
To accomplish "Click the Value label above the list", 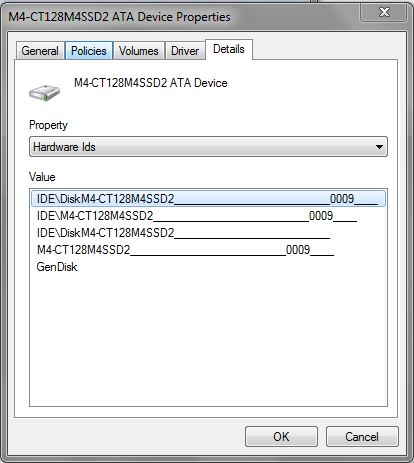I will coord(42,177).
